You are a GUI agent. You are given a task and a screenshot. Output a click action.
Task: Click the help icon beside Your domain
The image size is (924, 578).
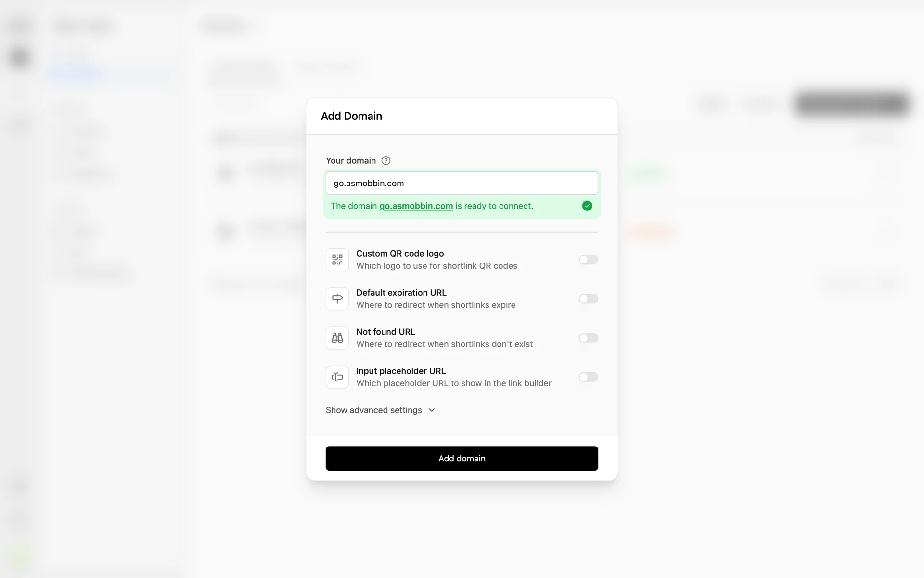(x=386, y=161)
